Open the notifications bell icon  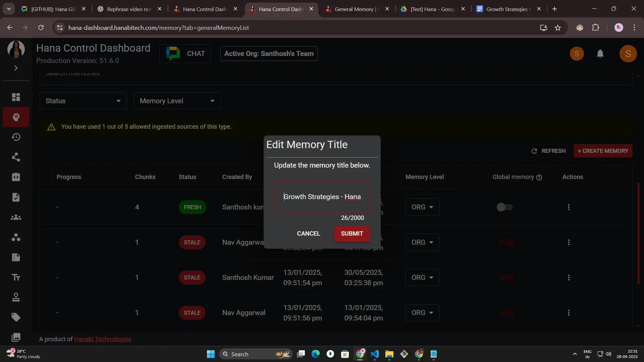600,54
